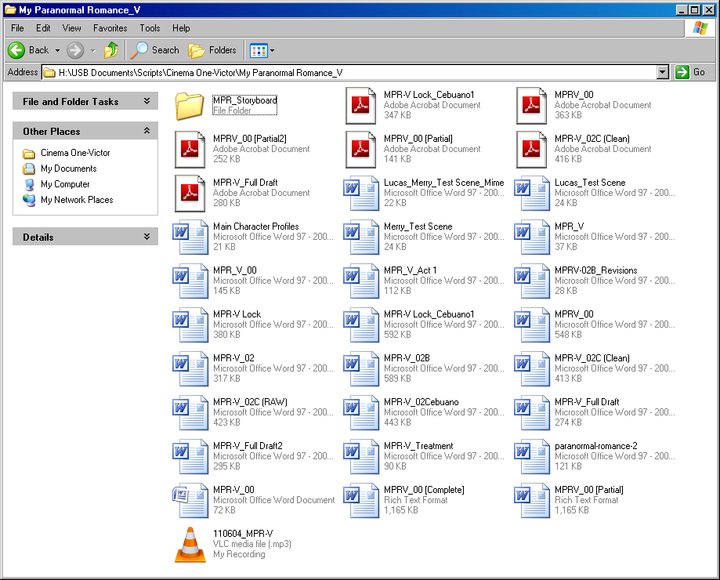Toggle the Folders pane button
This screenshot has width=720, height=580.
(x=212, y=50)
